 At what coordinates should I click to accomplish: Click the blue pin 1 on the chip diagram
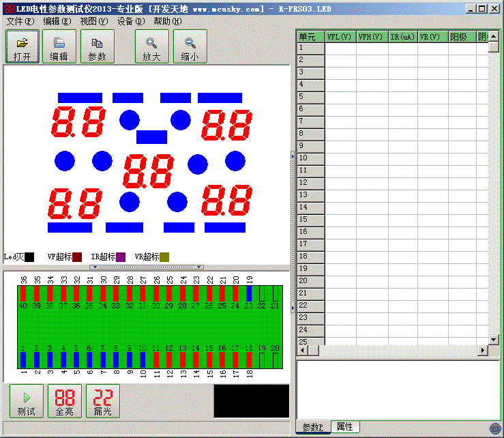23,360
